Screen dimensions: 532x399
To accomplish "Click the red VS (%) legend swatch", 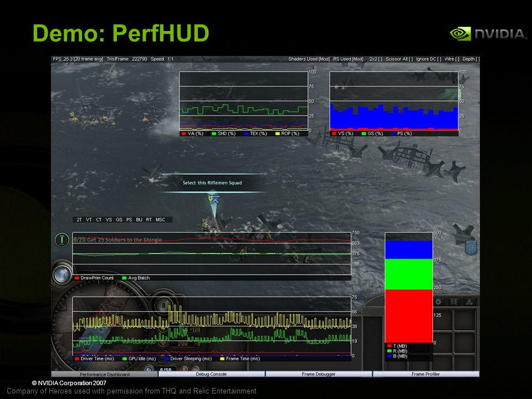I will pyautogui.click(x=334, y=134).
